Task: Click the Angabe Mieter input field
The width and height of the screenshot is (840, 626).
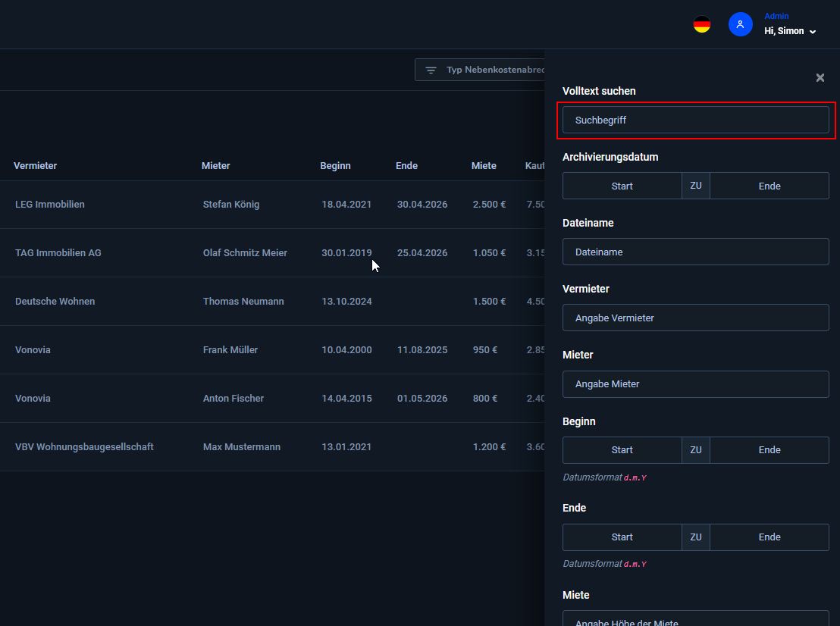Action: click(x=695, y=384)
